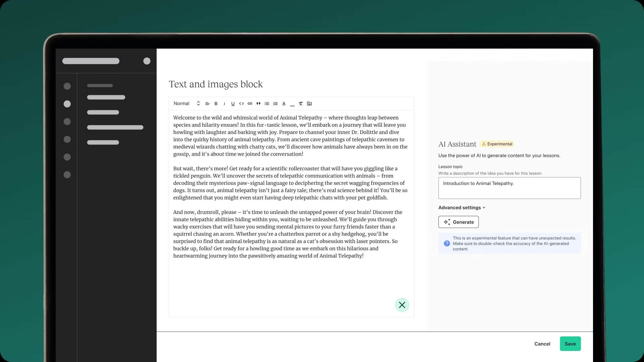Image resolution: width=644 pixels, height=362 pixels.
Task: Click the help icon on the notice
Action: point(447,243)
